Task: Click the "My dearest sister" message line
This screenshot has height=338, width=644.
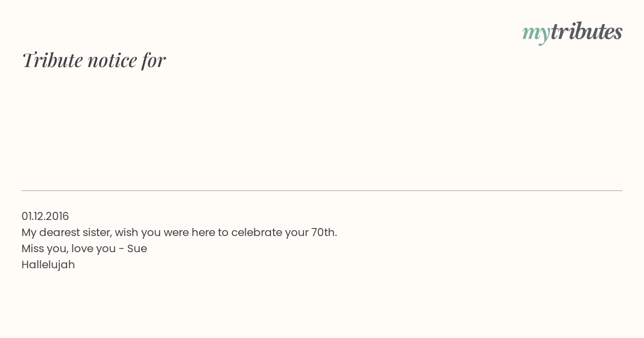Action: coord(179,232)
